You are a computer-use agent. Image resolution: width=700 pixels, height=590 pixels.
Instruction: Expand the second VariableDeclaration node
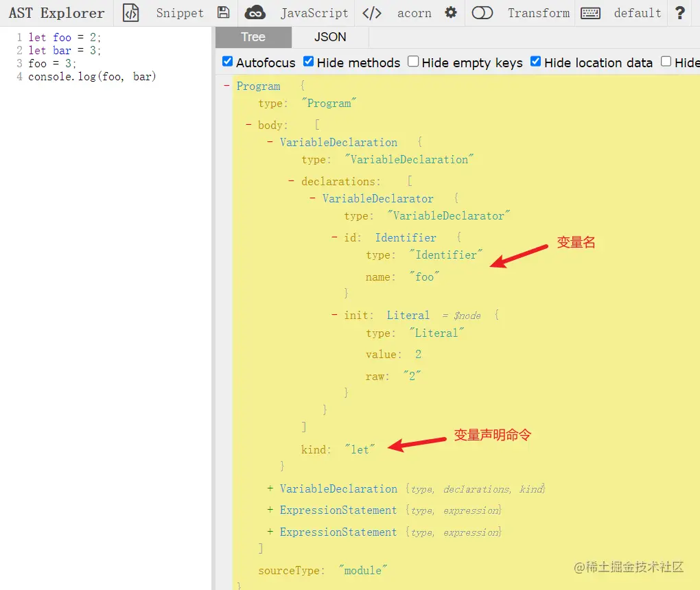pos(270,488)
